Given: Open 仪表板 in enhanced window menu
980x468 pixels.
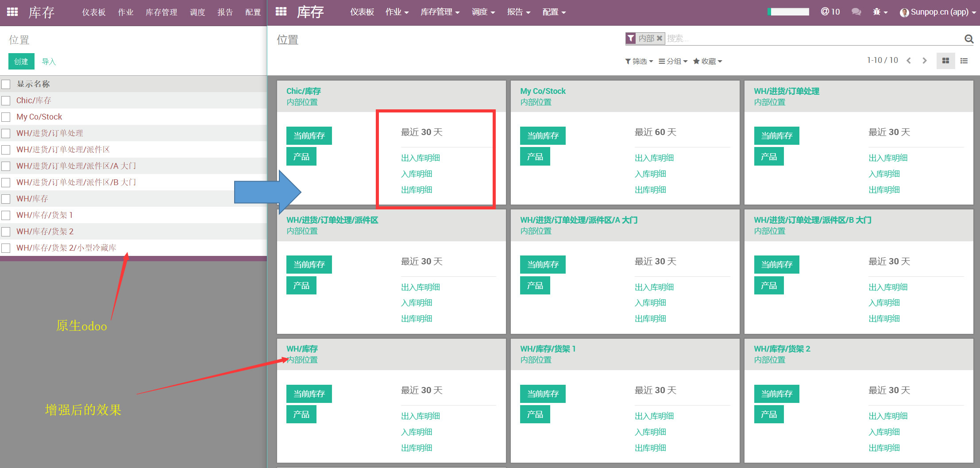Looking at the screenshot, I should 362,12.
